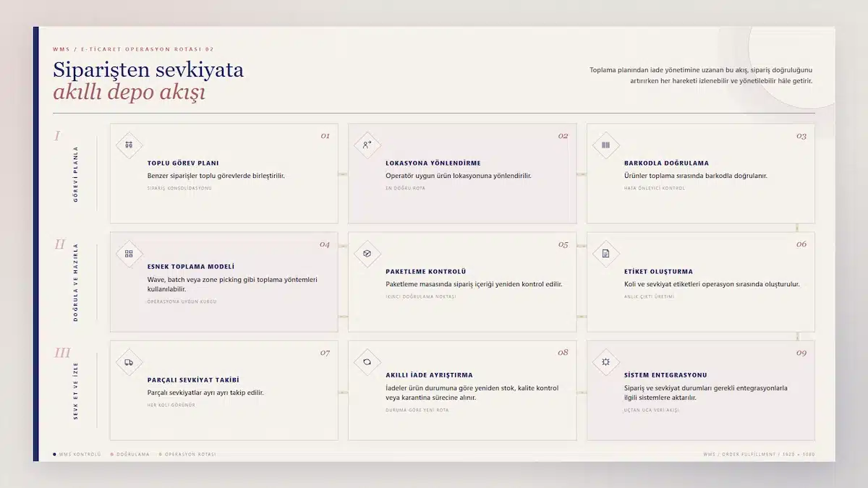
Task: Click the Roman numeral II stage marker
Action: pyautogui.click(x=60, y=244)
